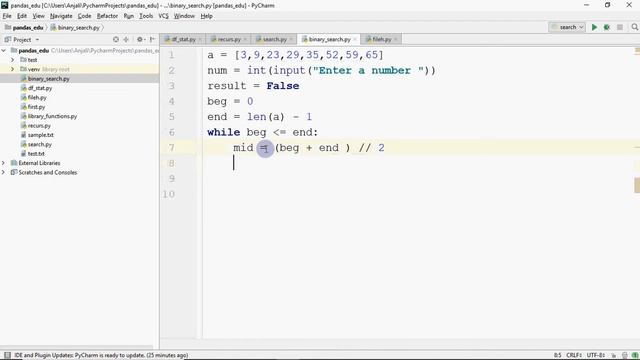Click the CRLF line separator indicator
The width and height of the screenshot is (640, 360).
pos(573,355)
